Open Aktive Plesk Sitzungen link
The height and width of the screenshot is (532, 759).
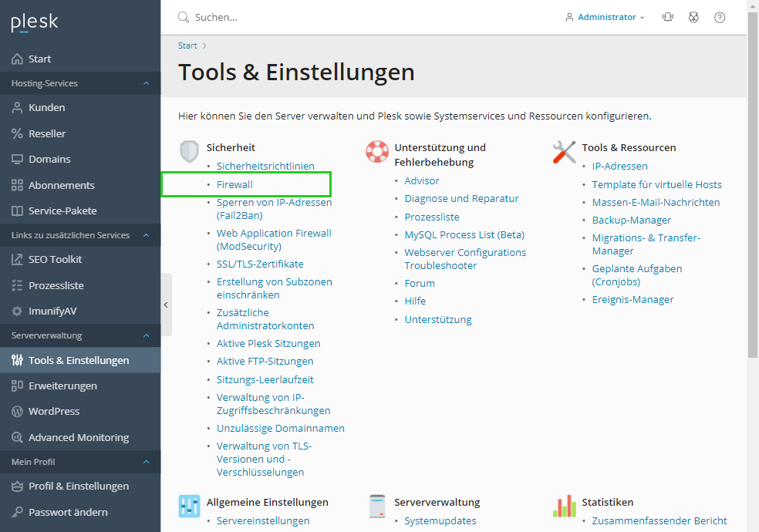(268, 343)
